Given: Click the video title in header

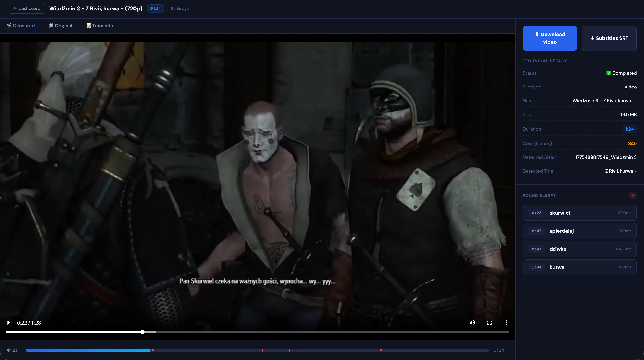Looking at the screenshot, I should (96, 8).
